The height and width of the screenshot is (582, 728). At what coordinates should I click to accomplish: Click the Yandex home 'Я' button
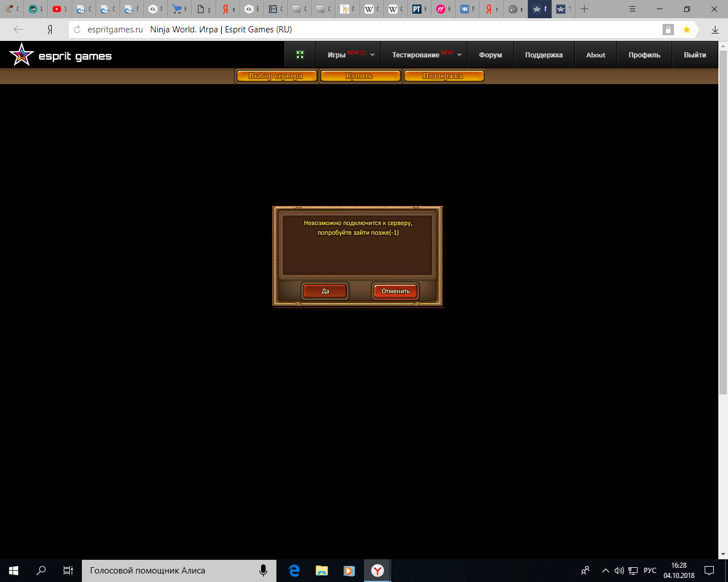(50, 30)
